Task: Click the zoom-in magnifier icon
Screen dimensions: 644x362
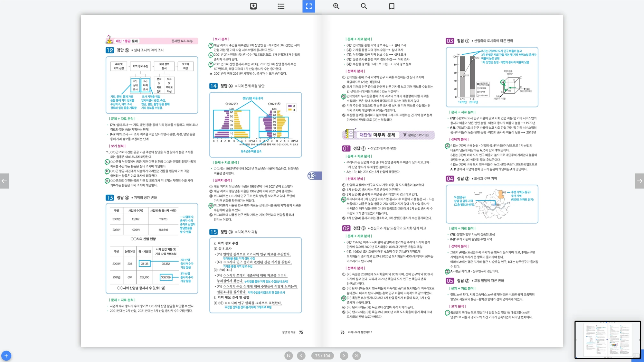Action: pyautogui.click(x=336, y=6)
